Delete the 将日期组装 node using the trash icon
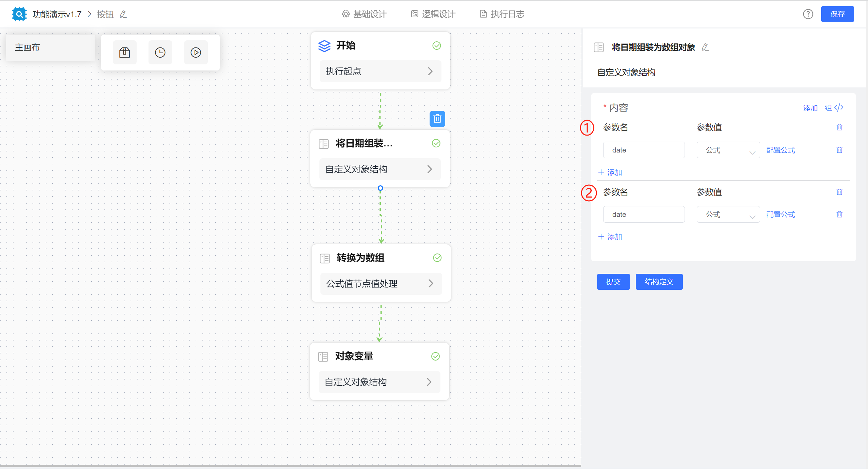 tap(437, 119)
